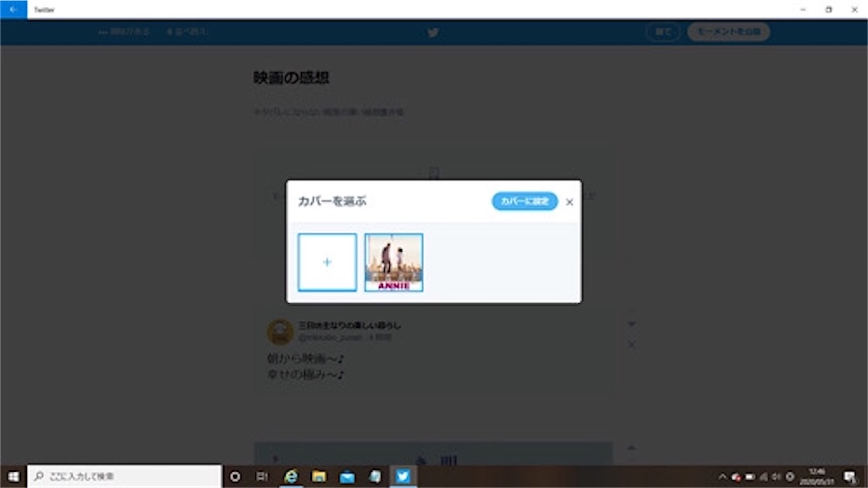
Task: Expand hidden system tray icons chevron
Action: coord(722,476)
